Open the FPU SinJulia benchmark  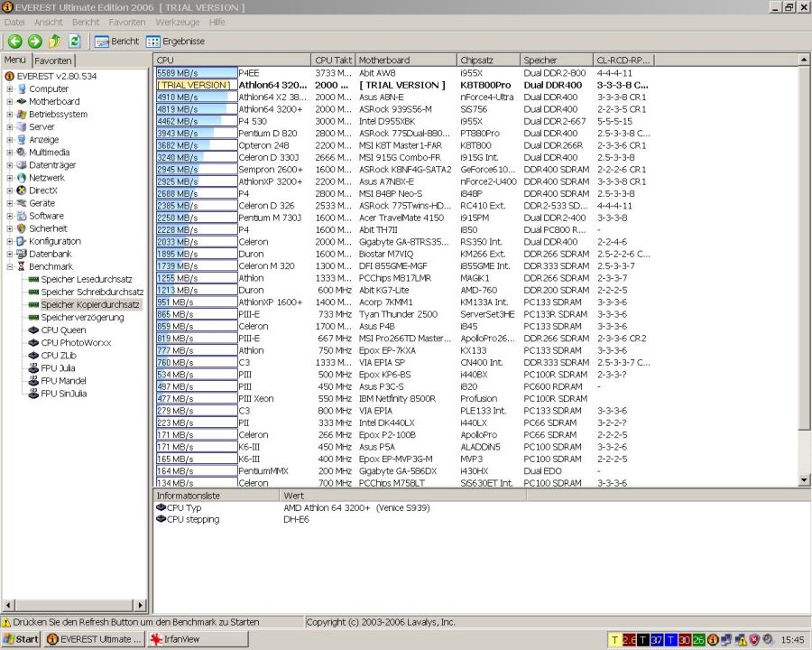click(64, 394)
